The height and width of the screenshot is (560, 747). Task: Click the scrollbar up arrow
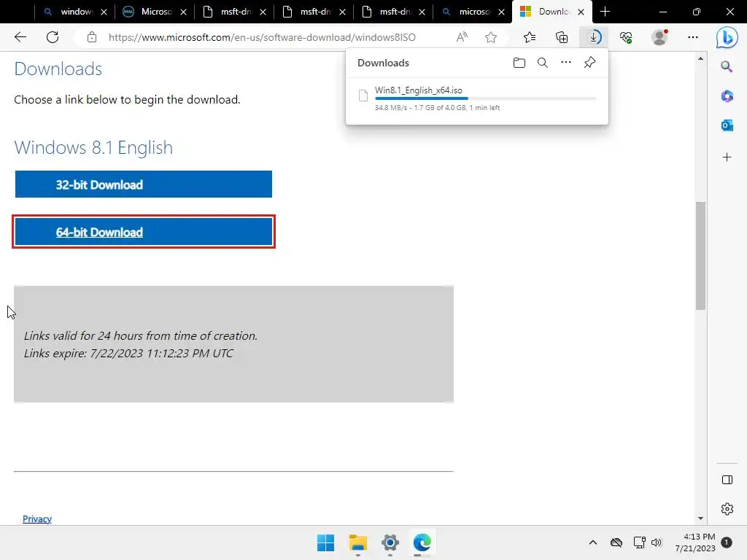point(700,58)
